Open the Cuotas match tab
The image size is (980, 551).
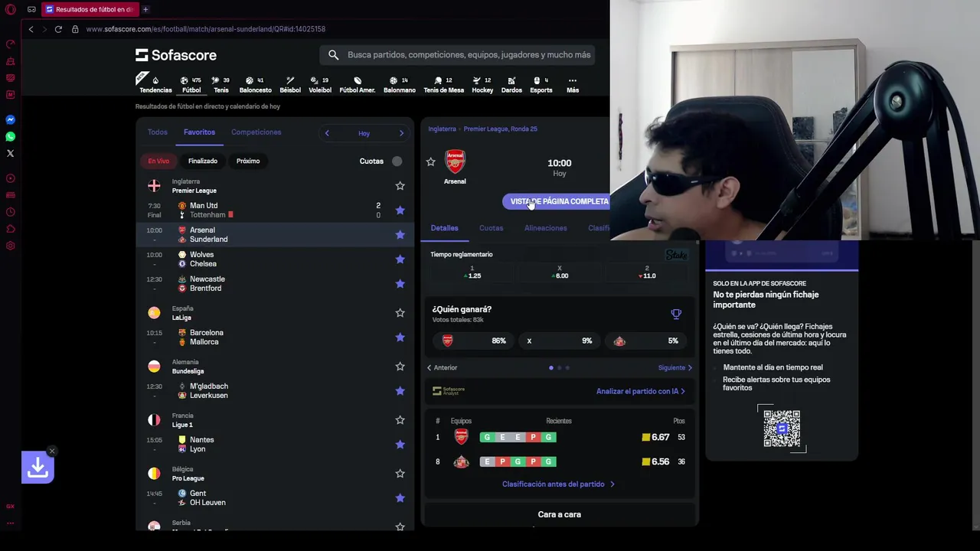tap(491, 228)
